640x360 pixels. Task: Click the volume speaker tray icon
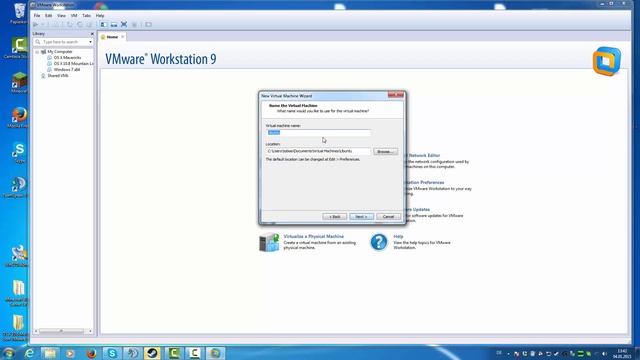point(604,353)
